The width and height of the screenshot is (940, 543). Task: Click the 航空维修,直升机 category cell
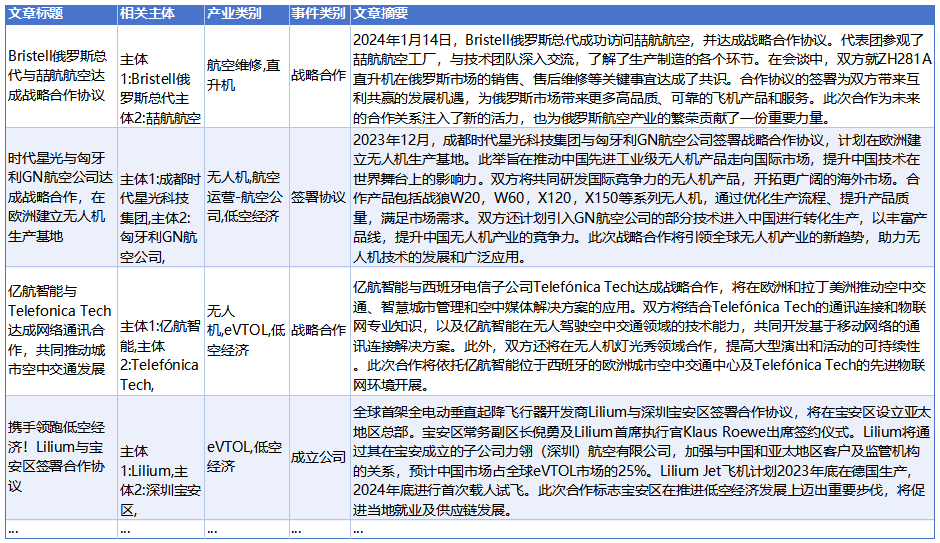[x=246, y=76]
